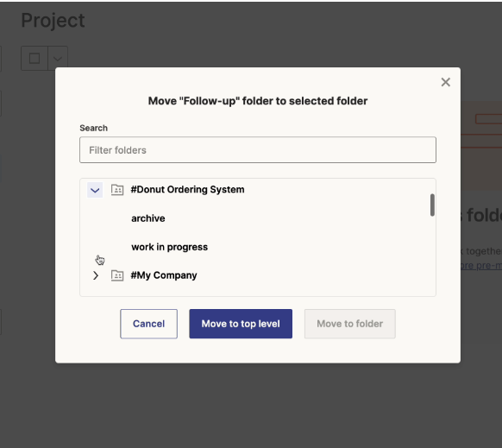Click the Move to folder button

click(x=350, y=324)
